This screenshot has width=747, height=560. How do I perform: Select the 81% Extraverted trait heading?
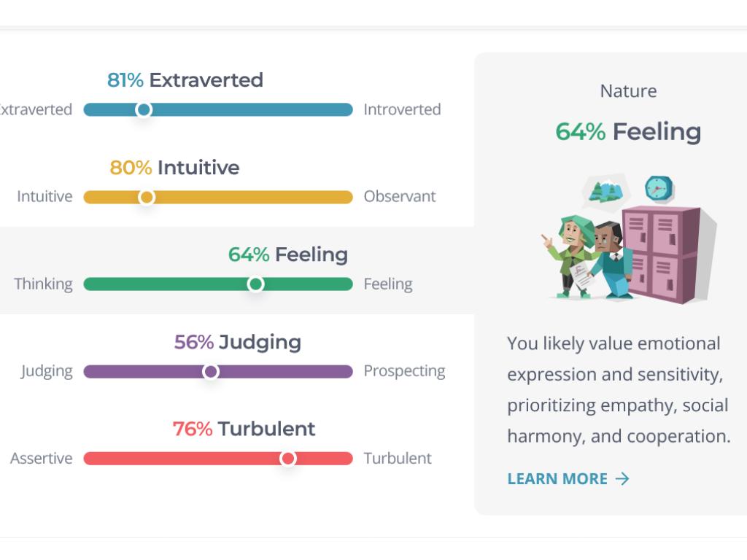tap(185, 80)
